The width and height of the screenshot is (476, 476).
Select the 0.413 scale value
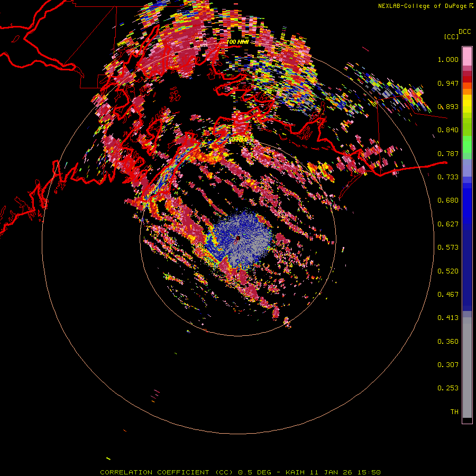[x=448, y=318]
